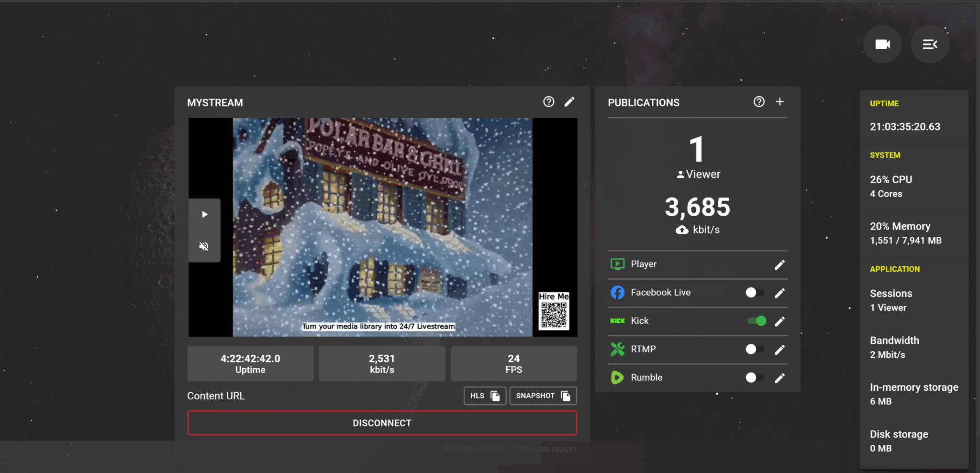980x473 pixels.
Task: Copy the SNAPSHOT content URL
Action: tap(543, 396)
